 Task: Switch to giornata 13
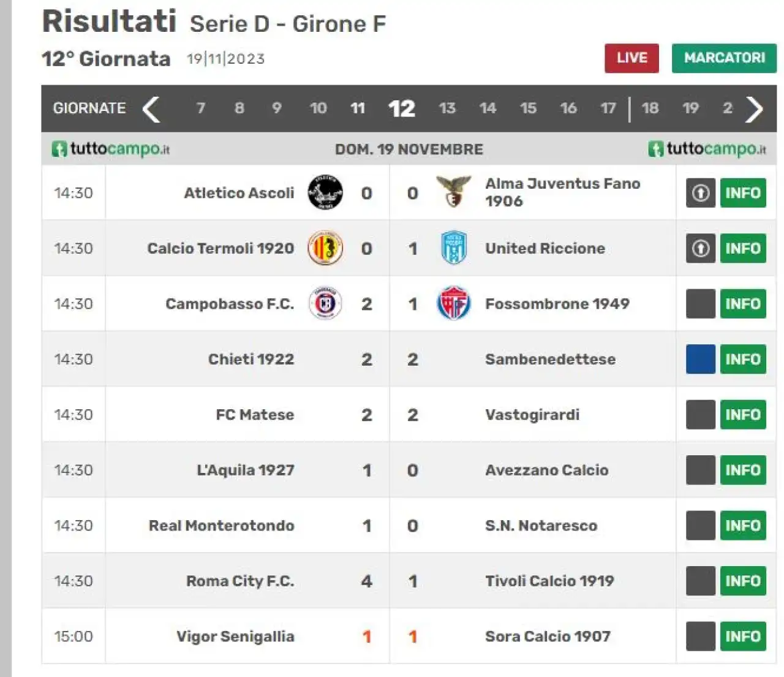point(447,108)
